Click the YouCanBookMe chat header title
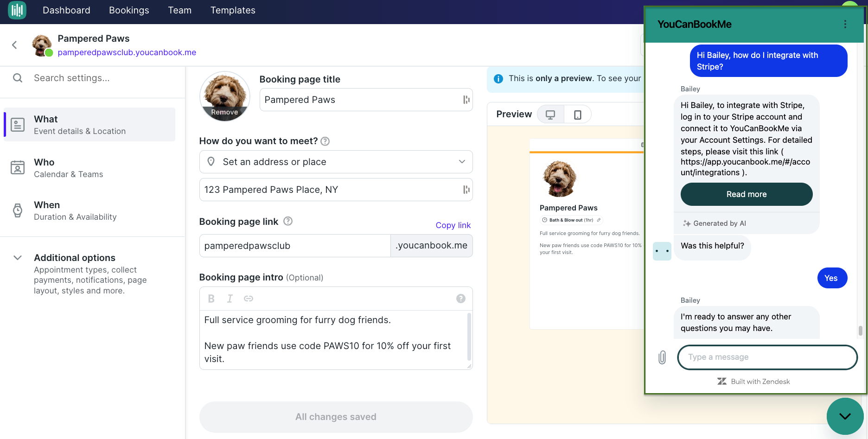This screenshot has width=868, height=439. coord(695,25)
